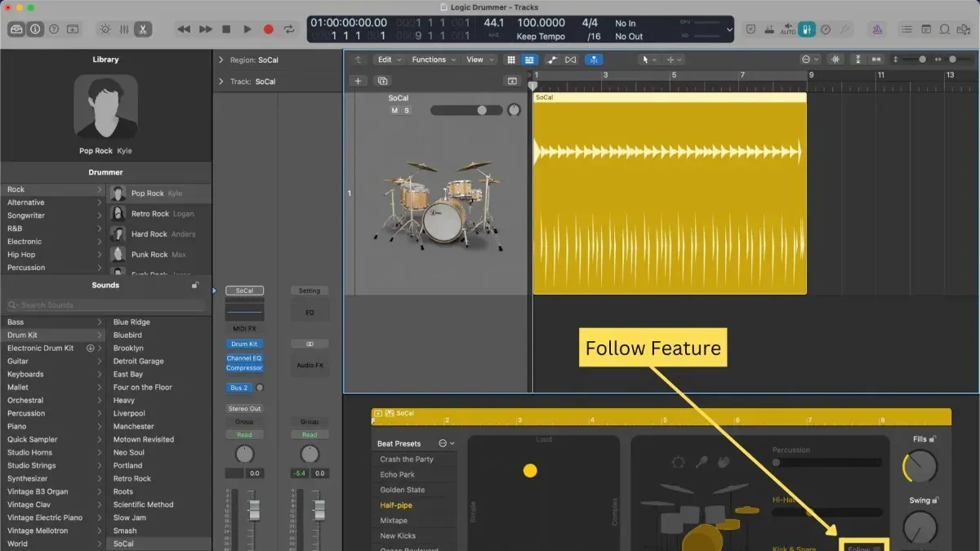Select the handclap percussion icon
Image resolution: width=980 pixels, height=551 pixels.
[722, 462]
